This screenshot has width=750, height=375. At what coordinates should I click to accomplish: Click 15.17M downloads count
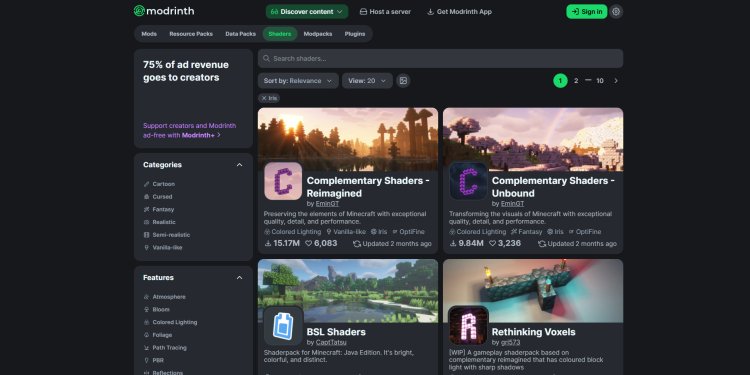(x=282, y=243)
